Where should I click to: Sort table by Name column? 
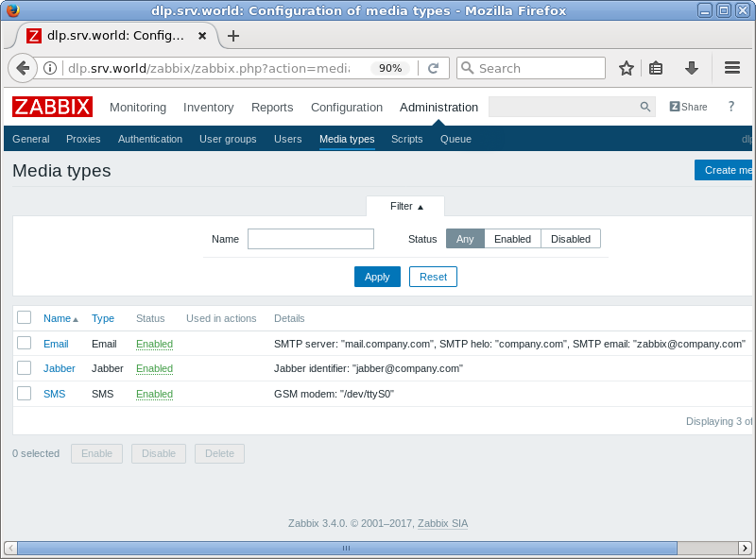60,318
